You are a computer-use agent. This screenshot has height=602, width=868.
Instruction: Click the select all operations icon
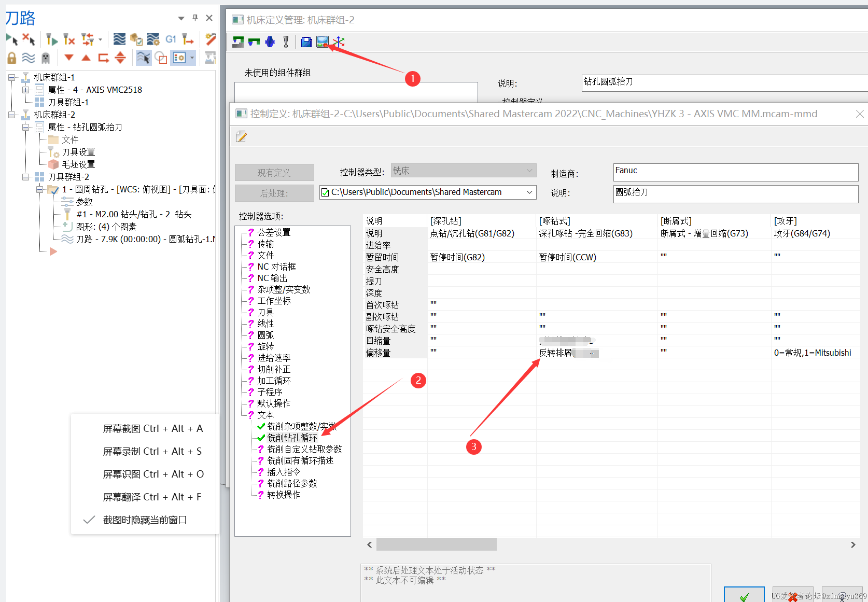[x=12, y=39]
